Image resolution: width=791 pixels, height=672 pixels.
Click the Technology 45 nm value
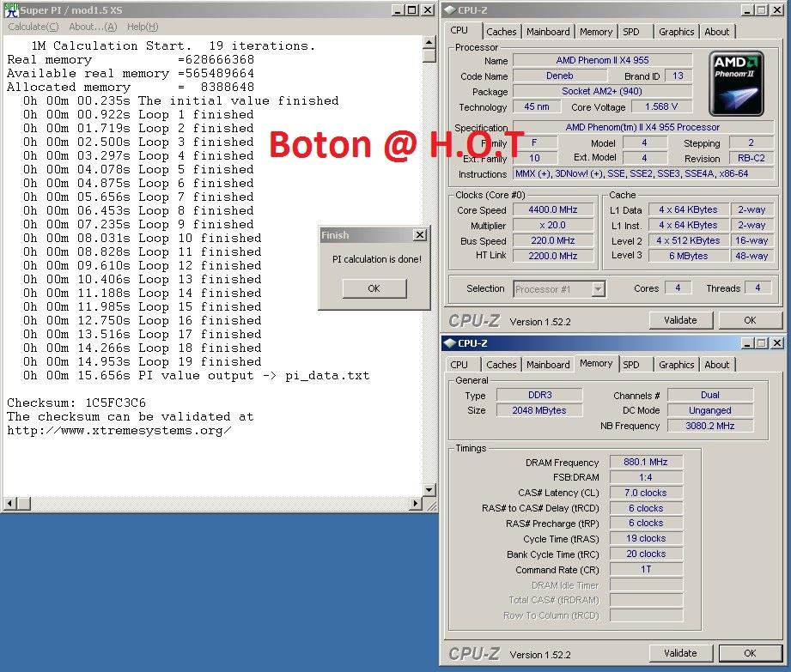537,107
